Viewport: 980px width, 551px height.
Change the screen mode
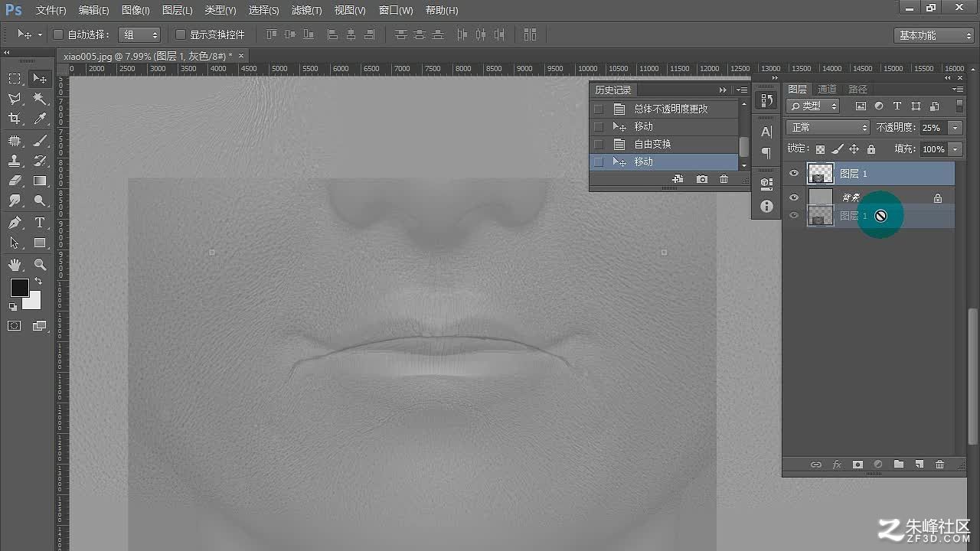[40, 326]
